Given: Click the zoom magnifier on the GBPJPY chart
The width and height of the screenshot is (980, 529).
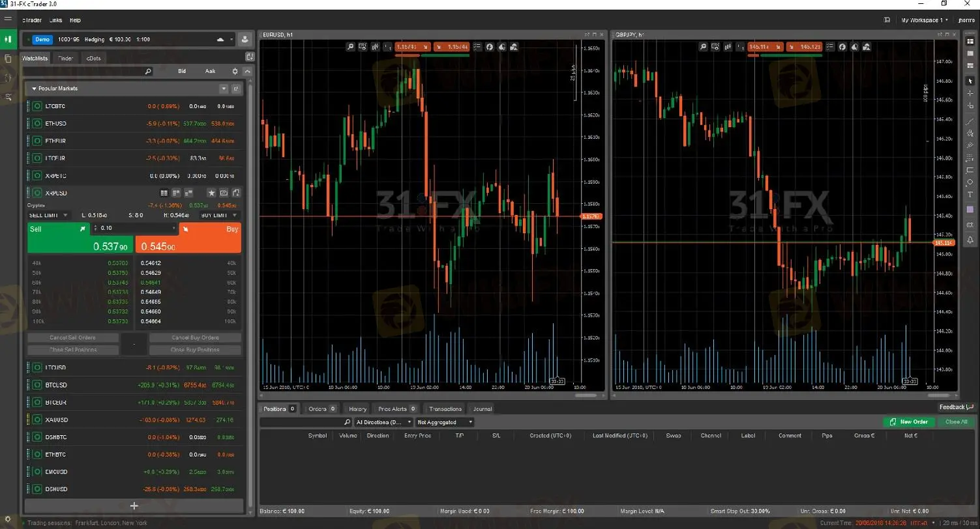Looking at the screenshot, I should [703, 47].
